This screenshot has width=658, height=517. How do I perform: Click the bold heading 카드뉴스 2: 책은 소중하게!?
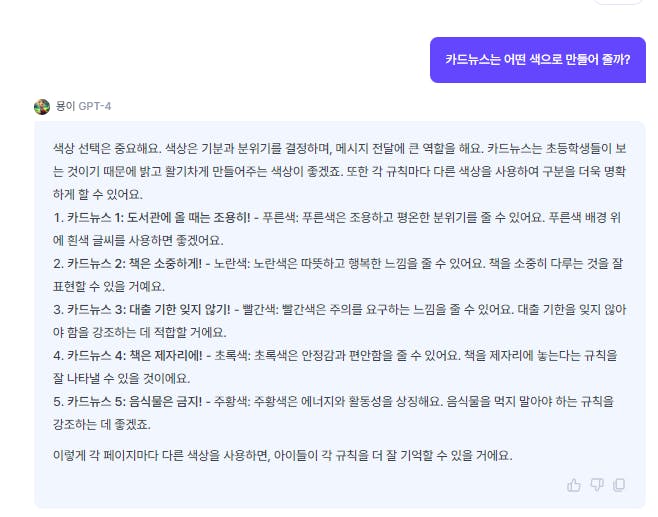coord(134,264)
